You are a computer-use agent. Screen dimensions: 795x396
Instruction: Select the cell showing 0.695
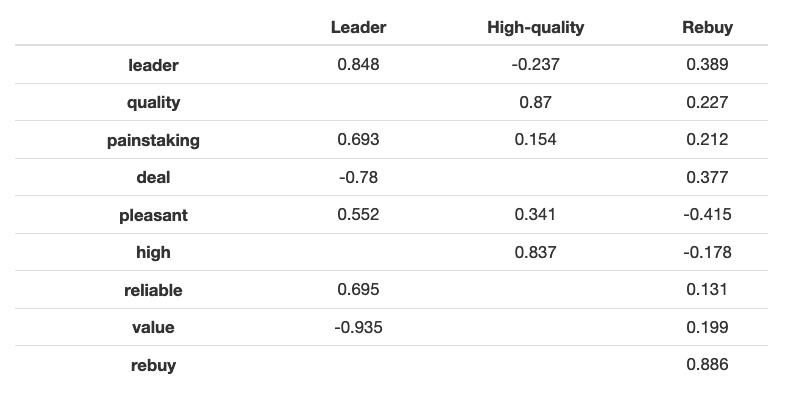(358, 290)
